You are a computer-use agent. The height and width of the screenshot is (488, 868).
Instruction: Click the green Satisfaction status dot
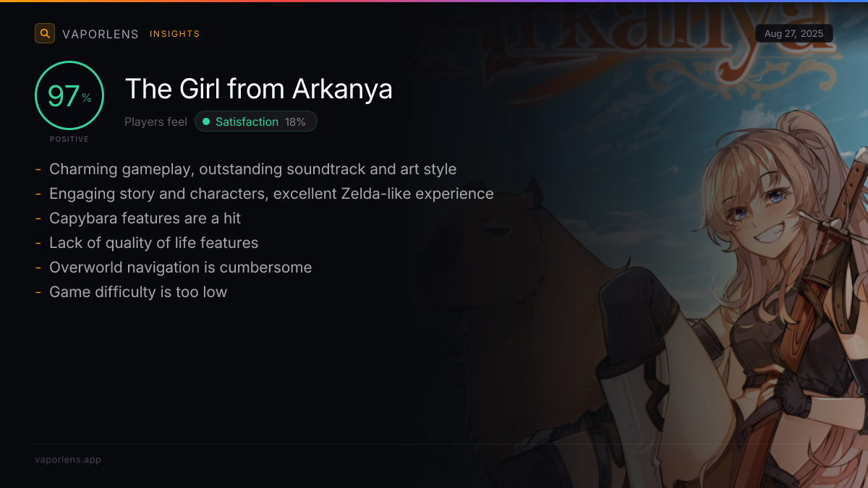(206, 122)
